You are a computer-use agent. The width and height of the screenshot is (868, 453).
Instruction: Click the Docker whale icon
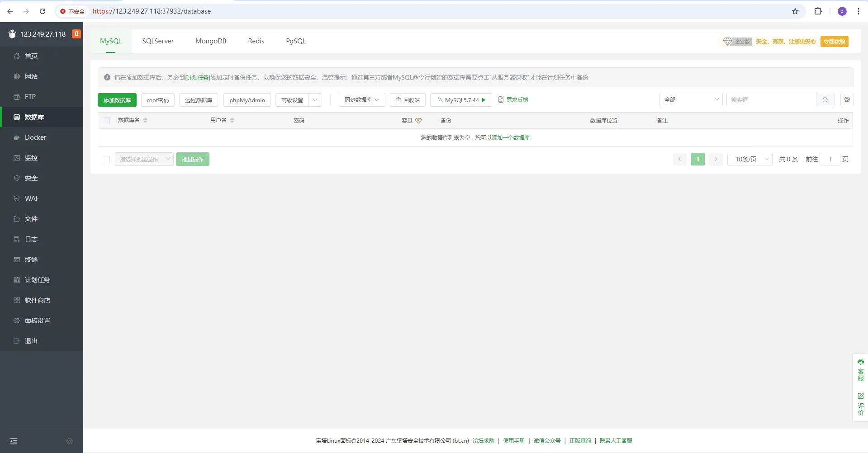tap(17, 137)
